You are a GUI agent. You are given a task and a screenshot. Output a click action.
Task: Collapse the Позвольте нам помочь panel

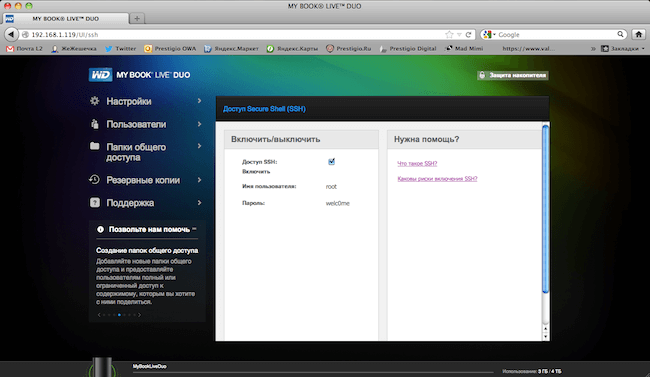[194, 229]
